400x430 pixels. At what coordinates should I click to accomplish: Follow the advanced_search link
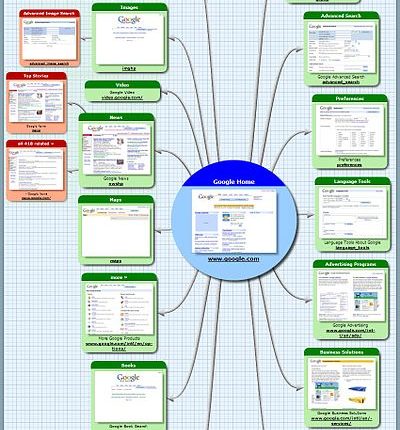click(341, 82)
